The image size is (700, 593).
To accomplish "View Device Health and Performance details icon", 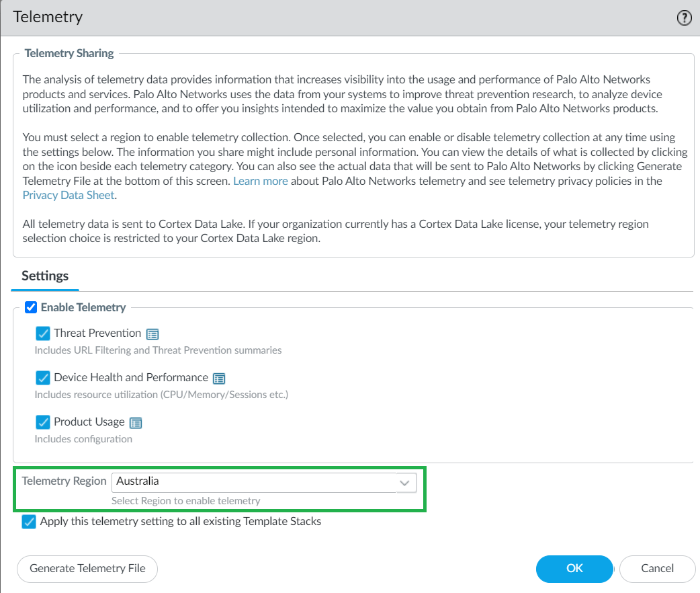I will point(219,379).
